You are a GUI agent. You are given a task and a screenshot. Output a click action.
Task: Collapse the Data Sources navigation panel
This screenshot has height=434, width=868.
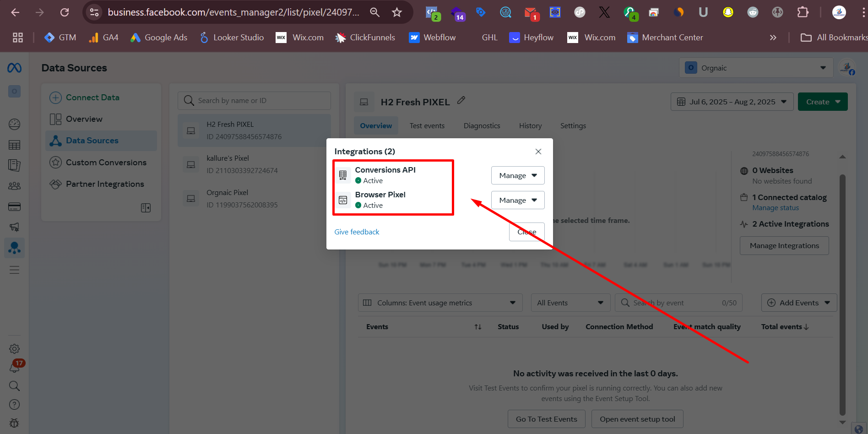pos(146,208)
